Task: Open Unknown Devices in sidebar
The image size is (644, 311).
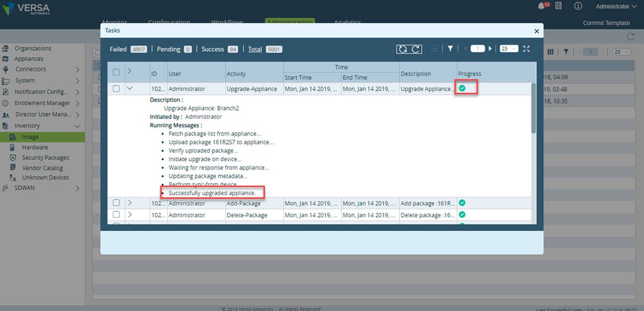Action: (x=45, y=177)
